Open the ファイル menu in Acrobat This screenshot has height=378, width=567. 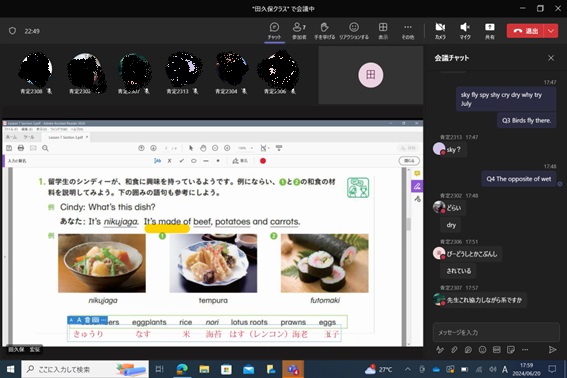coord(10,129)
